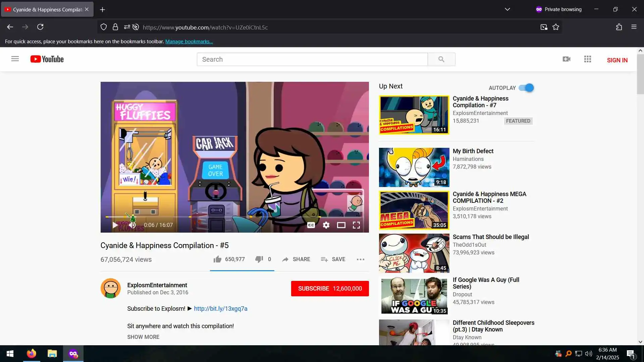Enter fullscreen mode on the video player
This screenshot has width=644, height=362.
coord(356,225)
